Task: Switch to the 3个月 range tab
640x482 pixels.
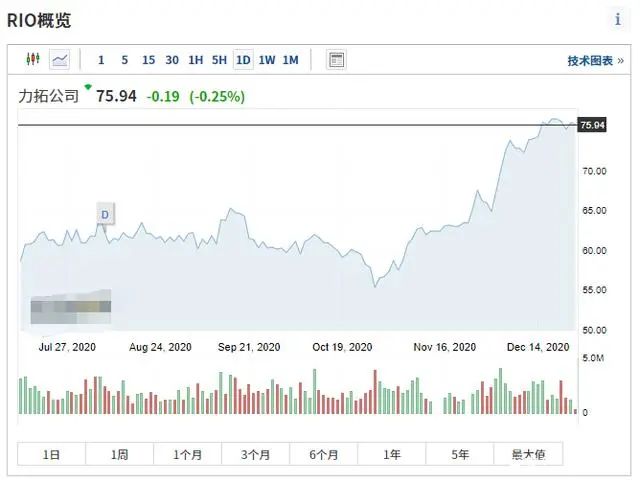Action: click(x=255, y=454)
